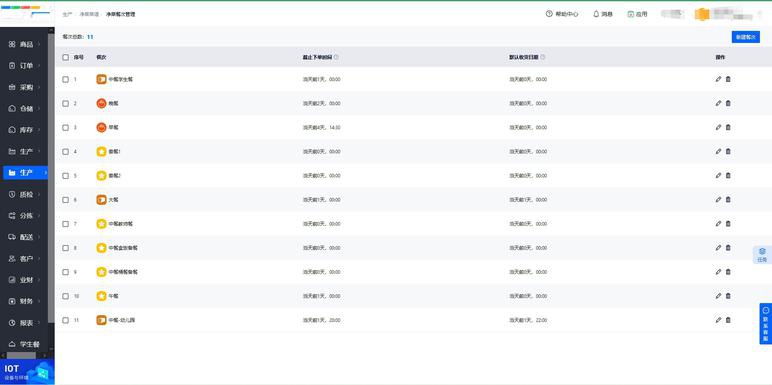Click the 应用 apps icon in header
Viewport: 772px width, 385px height.
(x=637, y=14)
